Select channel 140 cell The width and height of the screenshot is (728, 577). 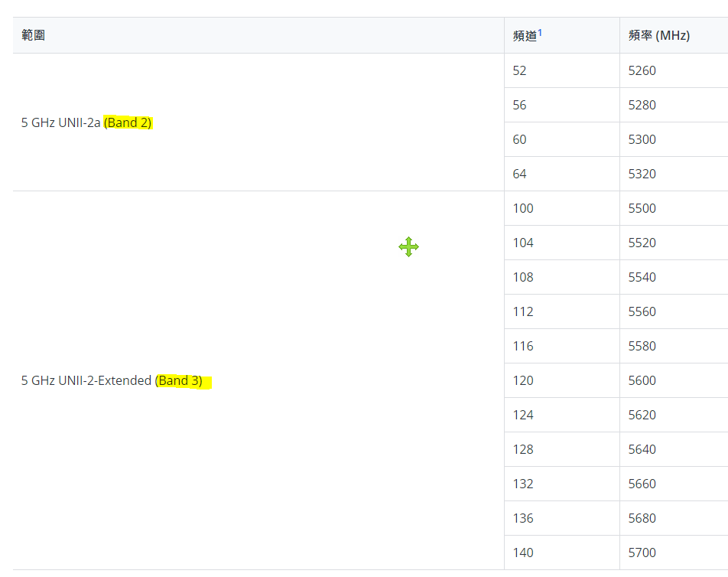(x=562, y=553)
